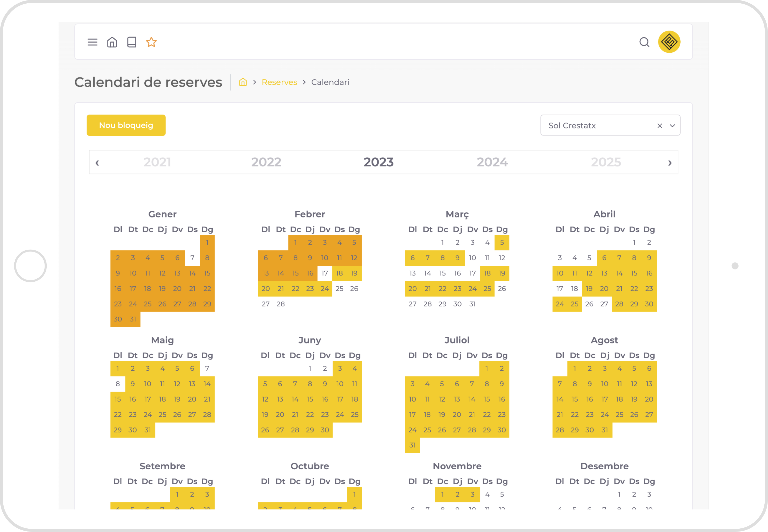Select 7 in Gener
The height and width of the screenshot is (532, 768).
(192, 258)
